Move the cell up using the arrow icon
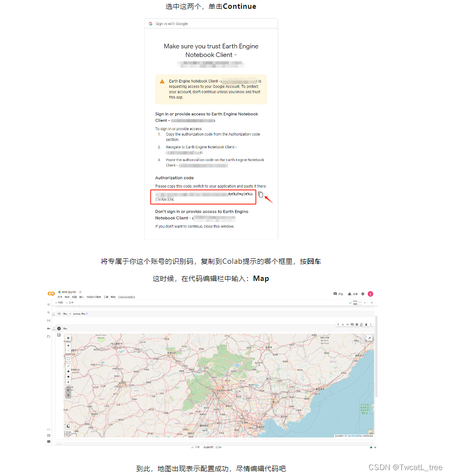The width and height of the screenshot is (450, 476). (x=338, y=325)
